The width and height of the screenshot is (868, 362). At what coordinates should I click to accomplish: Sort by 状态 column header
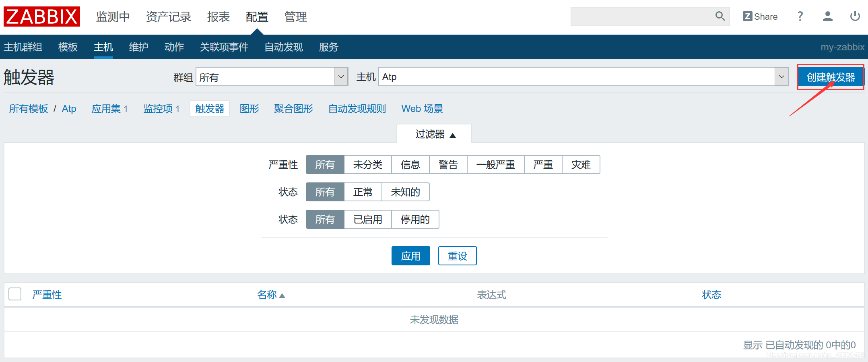(711, 295)
